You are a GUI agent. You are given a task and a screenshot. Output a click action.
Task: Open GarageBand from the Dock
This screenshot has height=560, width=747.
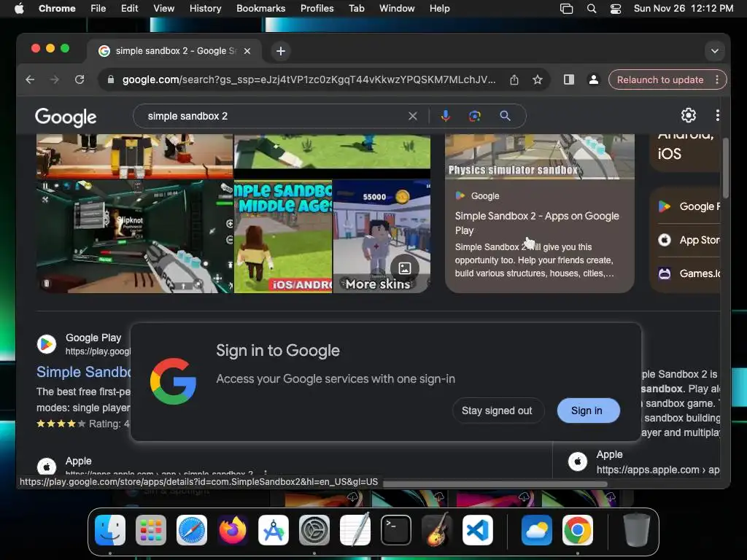[438, 530]
